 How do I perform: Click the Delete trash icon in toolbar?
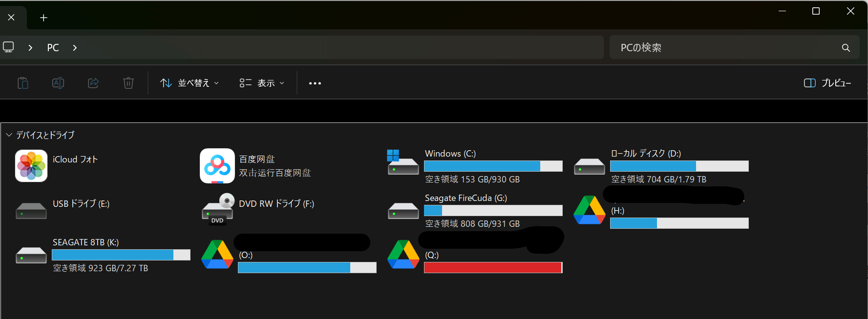pyautogui.click(x=128, y=83)
